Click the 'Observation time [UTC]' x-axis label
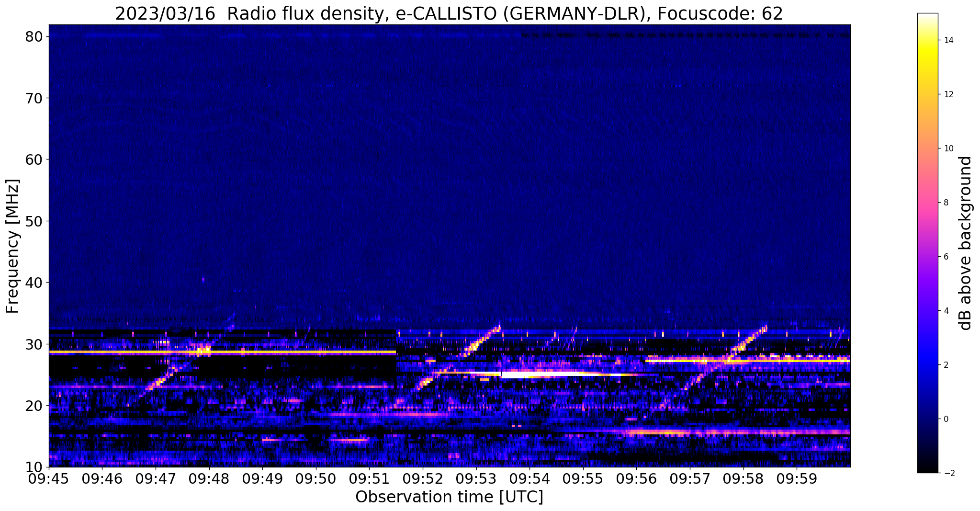 [449, 497]
